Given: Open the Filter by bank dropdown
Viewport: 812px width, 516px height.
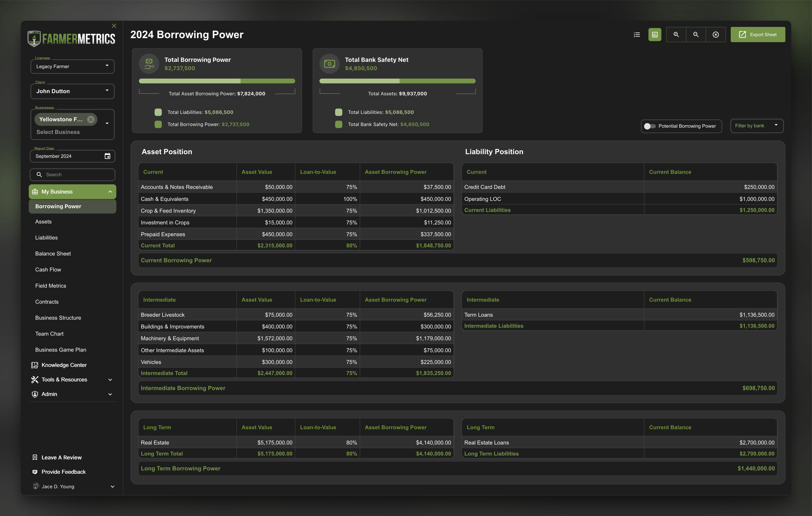Looking at the screenshot, I should [756, 126].
